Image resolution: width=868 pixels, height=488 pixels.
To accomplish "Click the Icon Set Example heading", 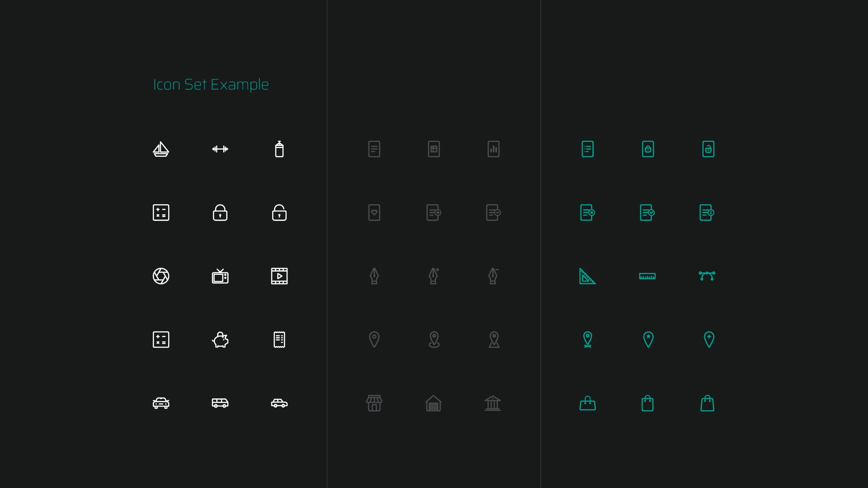I will pos(211,84).
